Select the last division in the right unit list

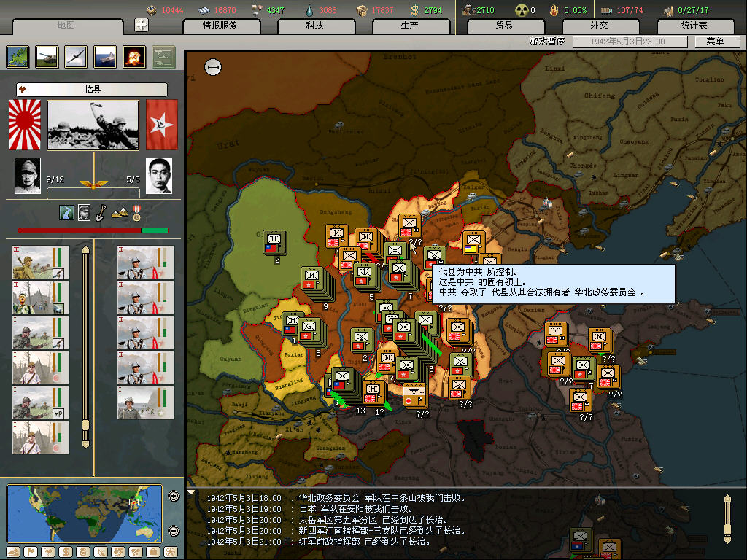pos(146,402)
